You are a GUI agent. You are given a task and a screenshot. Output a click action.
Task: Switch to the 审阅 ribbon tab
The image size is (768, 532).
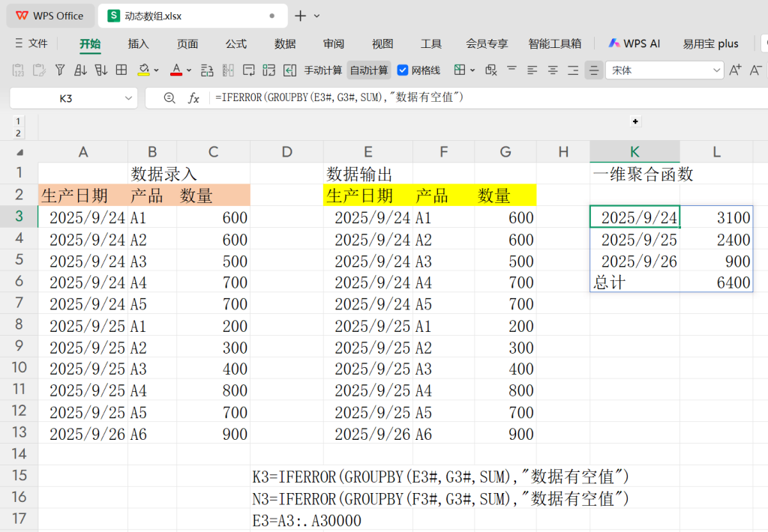(334, 43)
